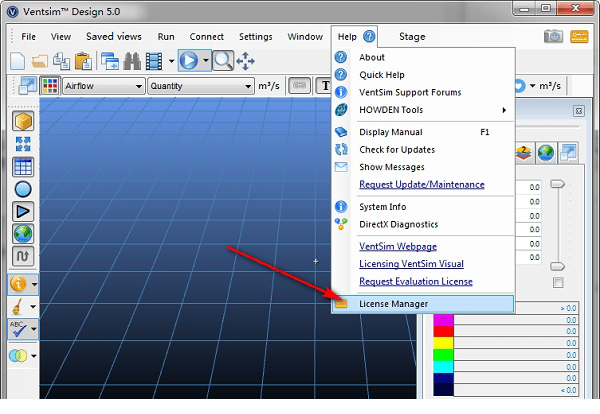The width and height of the screenshot is (600, 414).
Task: Open the Settings menu
Action: tap(256, 37)
